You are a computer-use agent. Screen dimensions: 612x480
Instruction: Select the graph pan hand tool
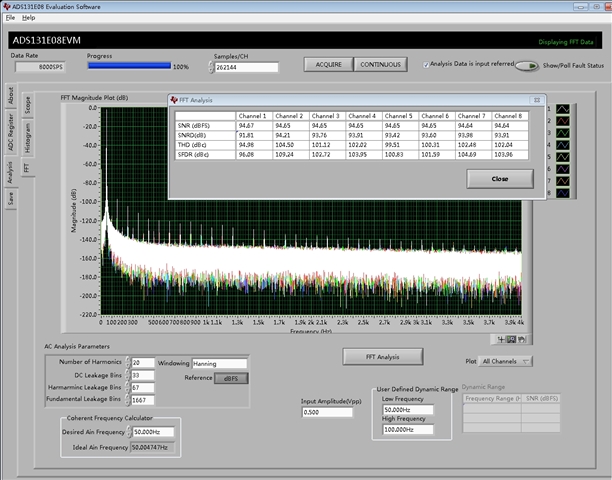click(x=521, y=340)
